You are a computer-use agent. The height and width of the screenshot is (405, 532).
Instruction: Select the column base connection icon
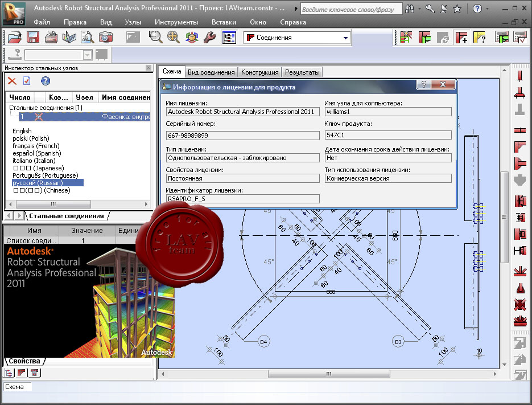coord(519,92)
